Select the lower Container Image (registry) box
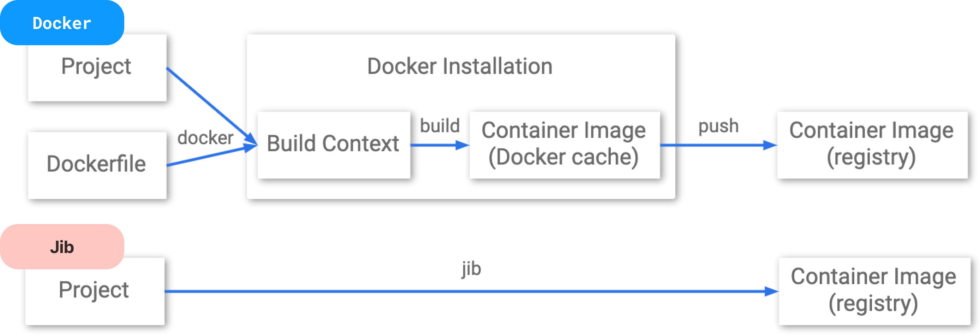 874,291
